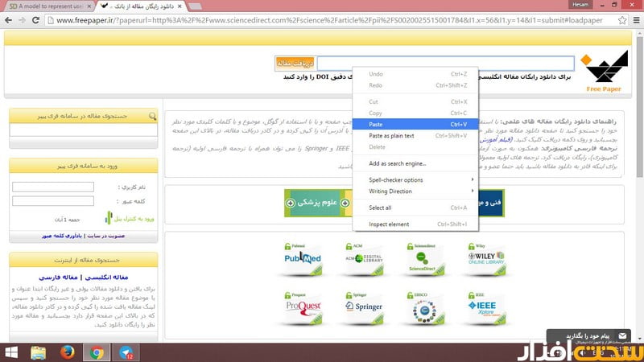Open the EBSCO database logo

(x=425, y=308)
